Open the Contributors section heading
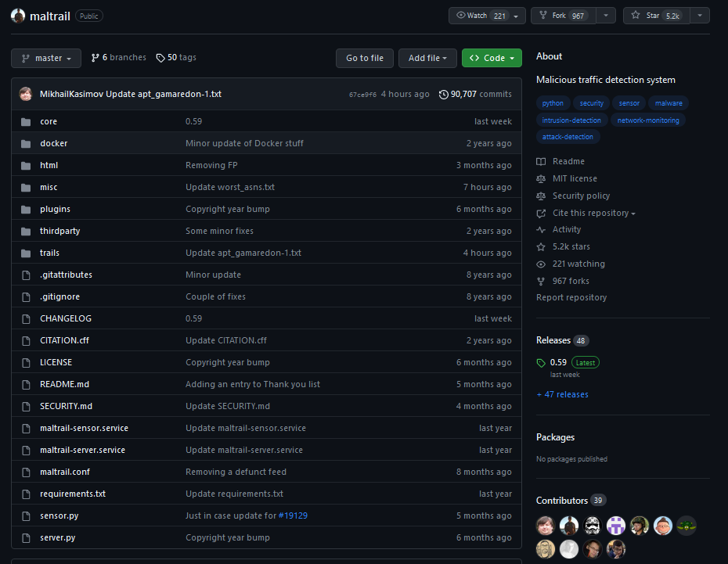Image resolution: width=728 pixels, height=564 pixels. click(562, 501)
